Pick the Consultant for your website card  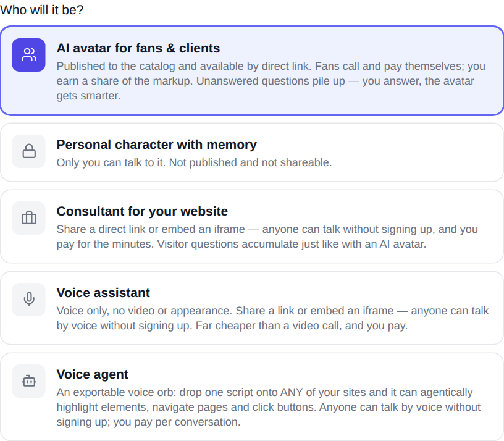(x=252, y=226)
